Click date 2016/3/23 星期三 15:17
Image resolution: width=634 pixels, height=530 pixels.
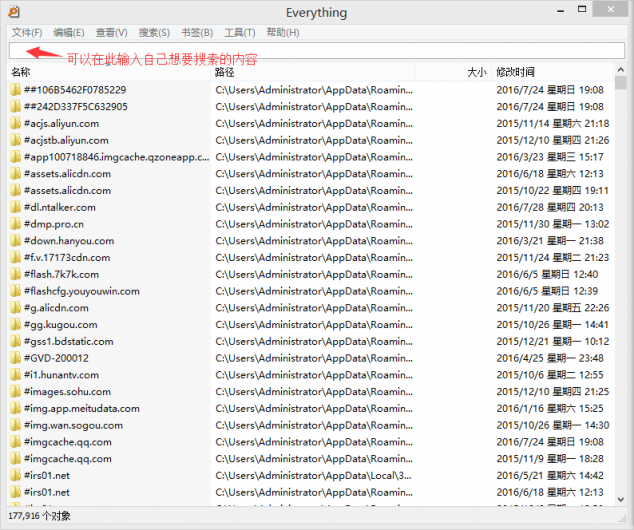(x=550, y=157)
